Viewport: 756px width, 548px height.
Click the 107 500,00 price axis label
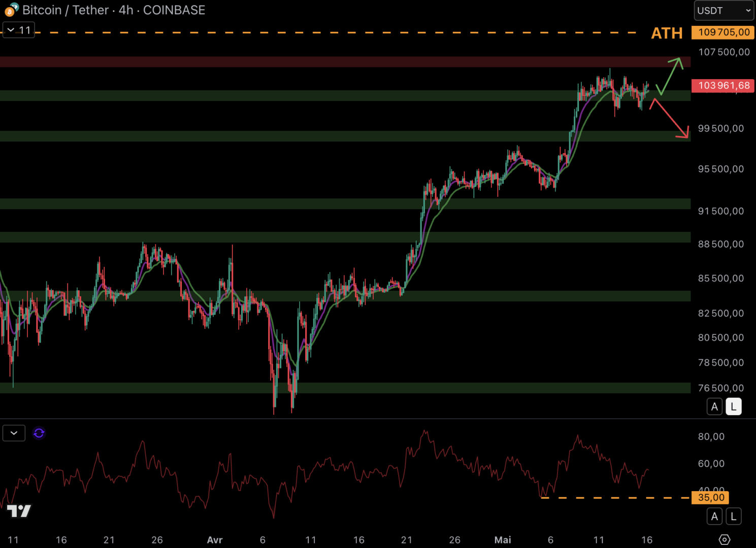[724, 52]
